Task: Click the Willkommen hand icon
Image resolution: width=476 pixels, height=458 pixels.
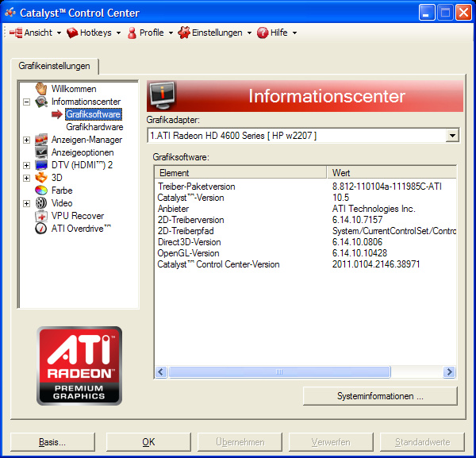Action: pyautogui.click(x=41, y=89)
